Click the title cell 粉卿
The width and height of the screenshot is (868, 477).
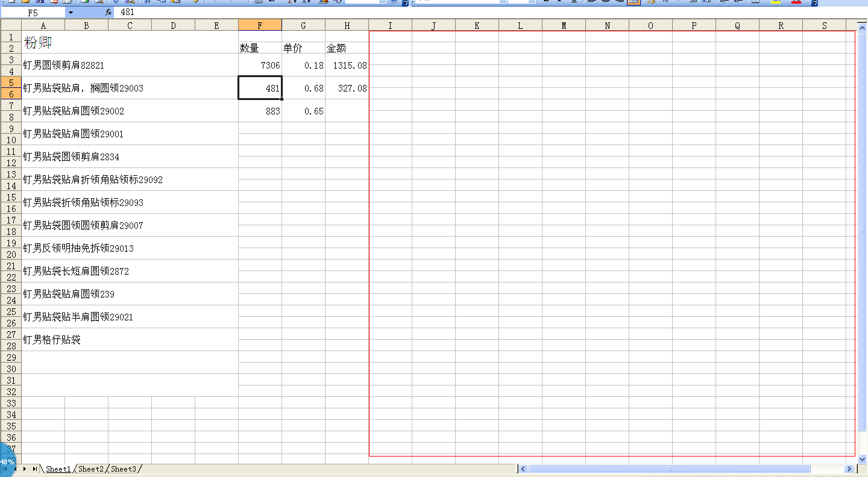pos(130,42)
